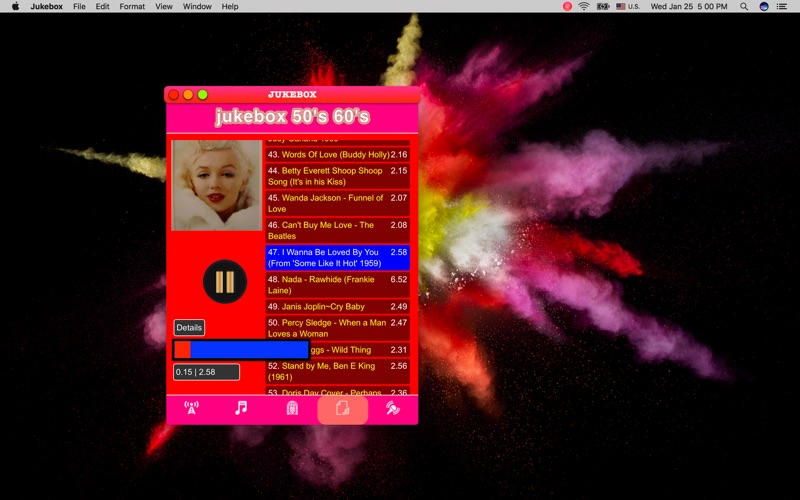Open the U.S. input source menu
Screen dimensions: 800x500
tap(628, 7)
